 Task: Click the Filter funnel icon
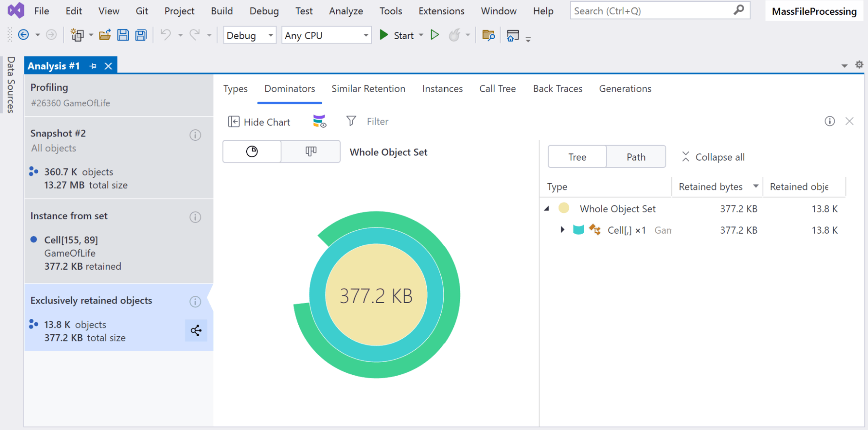coord(351,121)
